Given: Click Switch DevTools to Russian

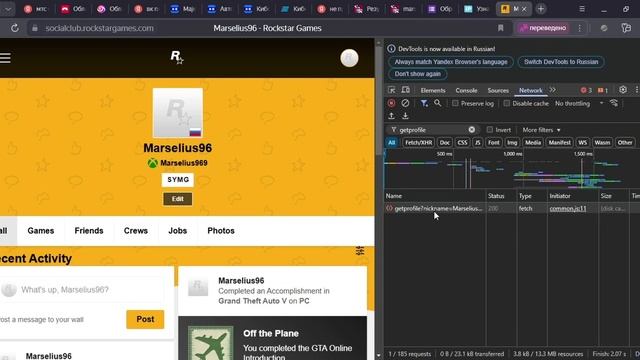Looking at the screenshot, I should pos(561,62).
